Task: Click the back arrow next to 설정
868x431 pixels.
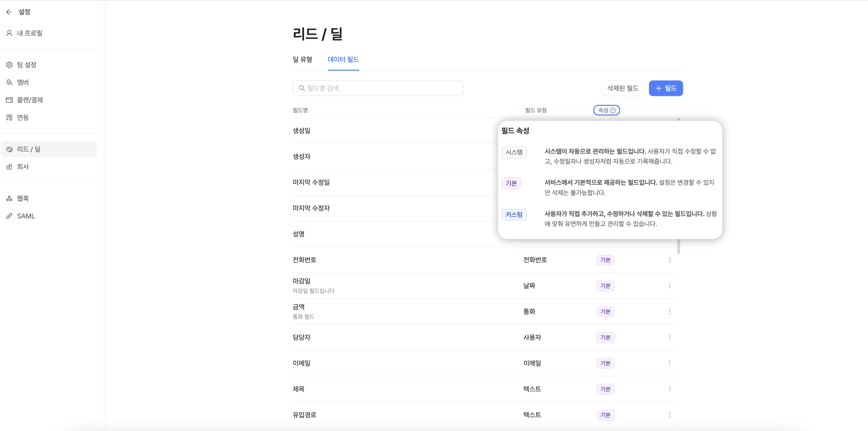Action: (x=9, y=12)
